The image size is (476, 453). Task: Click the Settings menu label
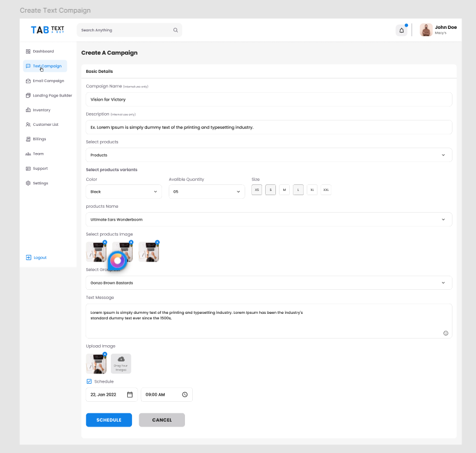click(40, 183)
